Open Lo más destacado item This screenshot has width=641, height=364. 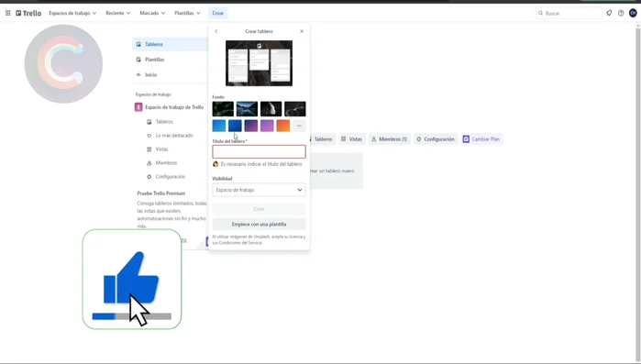pyautogui.click(x=173, y=136)
